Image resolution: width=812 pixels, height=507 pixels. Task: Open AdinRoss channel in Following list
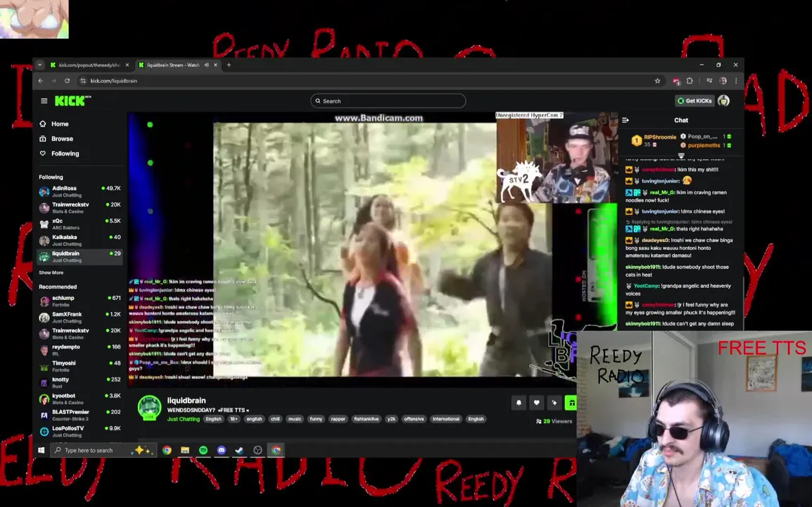[80, 192]
